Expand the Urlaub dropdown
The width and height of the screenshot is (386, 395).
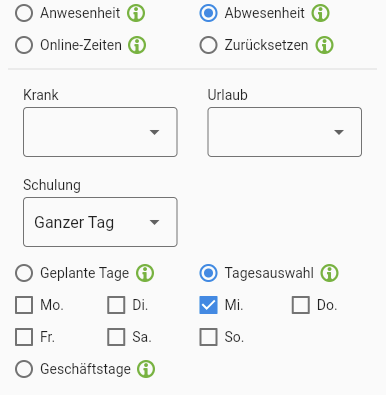(x=285, y=132)
